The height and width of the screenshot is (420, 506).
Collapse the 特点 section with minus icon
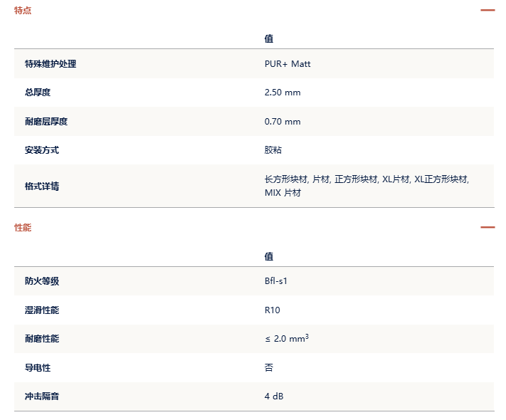tap(487, 11)
